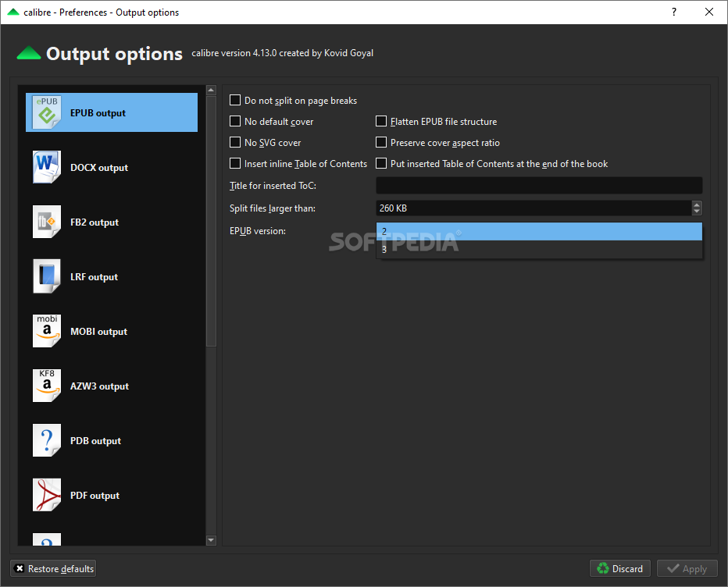Image resolution: width=728 pixels, height=587 pixels.
Task: Select PDB output settings
Action: (x=112, y=441)
